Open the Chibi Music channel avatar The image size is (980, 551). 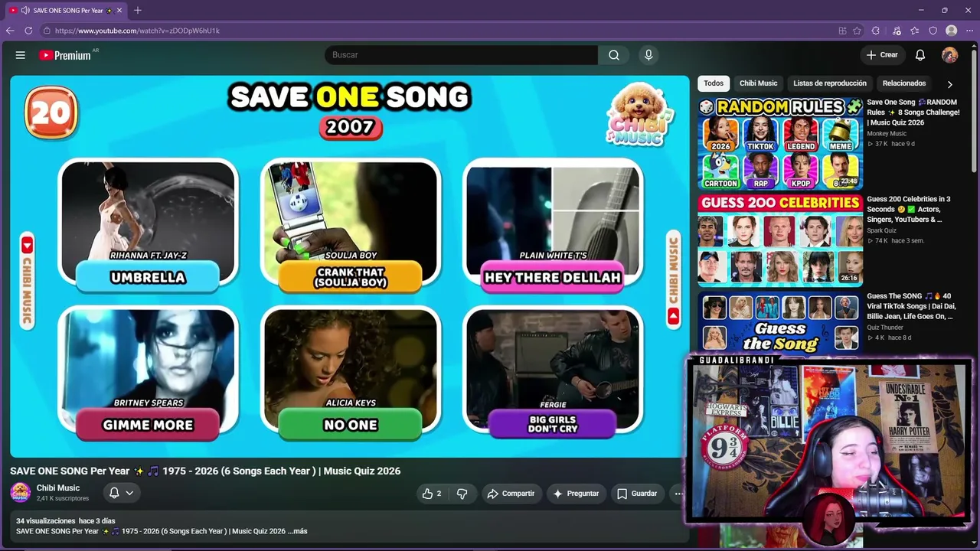[21, 492]
